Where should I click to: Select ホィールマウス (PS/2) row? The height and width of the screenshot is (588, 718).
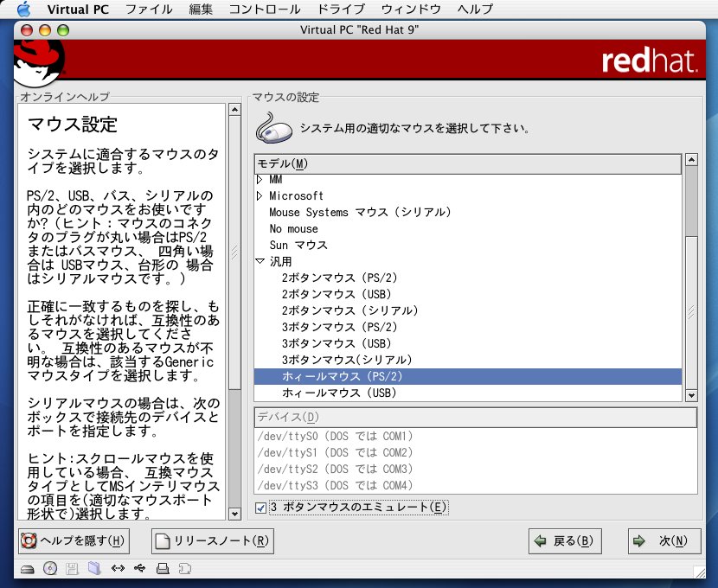coord(467,377)
